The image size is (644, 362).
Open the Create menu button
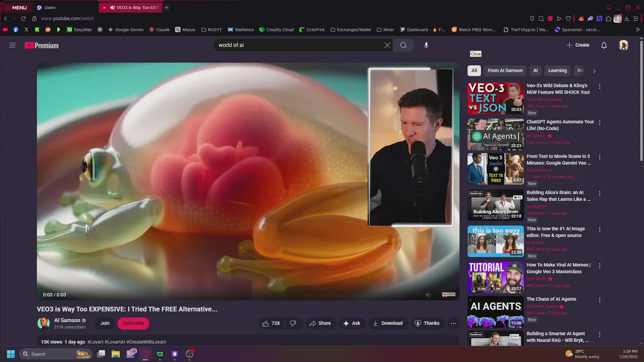[x=578, y=45]
